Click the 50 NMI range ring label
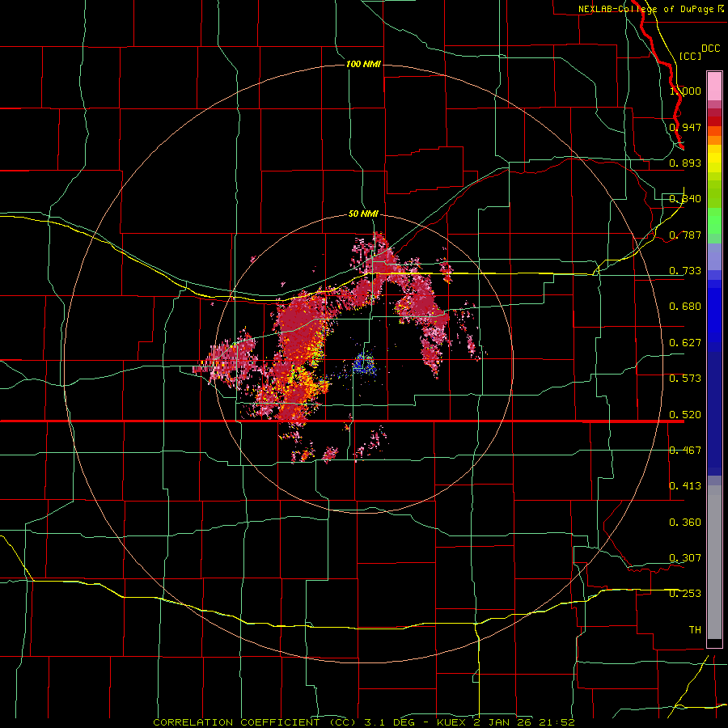 [x=363, y=214]
